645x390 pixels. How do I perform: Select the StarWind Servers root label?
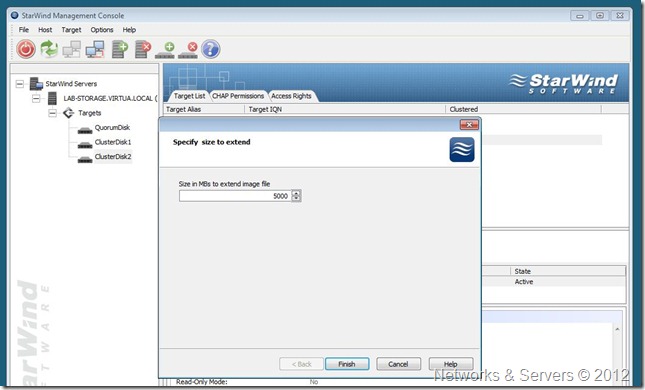pos(71,84)
